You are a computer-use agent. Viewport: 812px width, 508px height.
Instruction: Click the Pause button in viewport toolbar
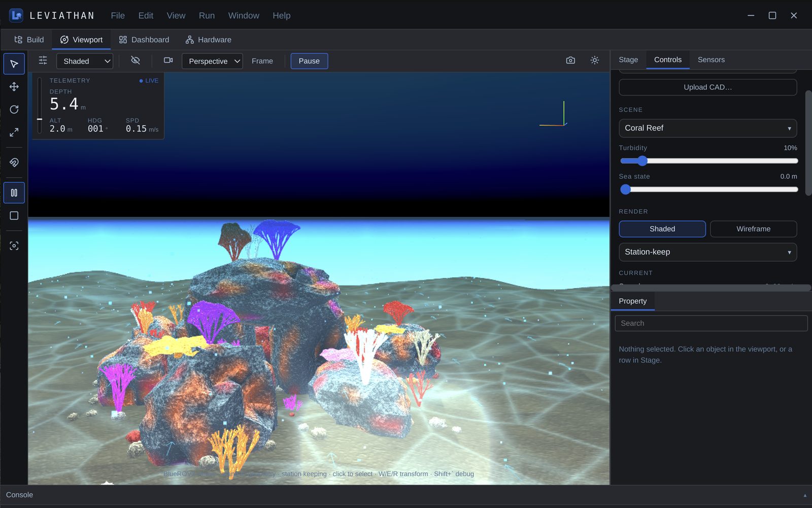[309, 61]
